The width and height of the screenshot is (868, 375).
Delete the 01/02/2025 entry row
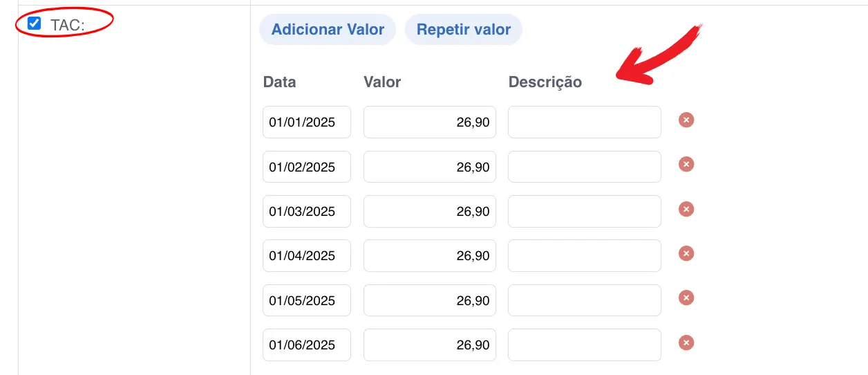coord(686,165)
